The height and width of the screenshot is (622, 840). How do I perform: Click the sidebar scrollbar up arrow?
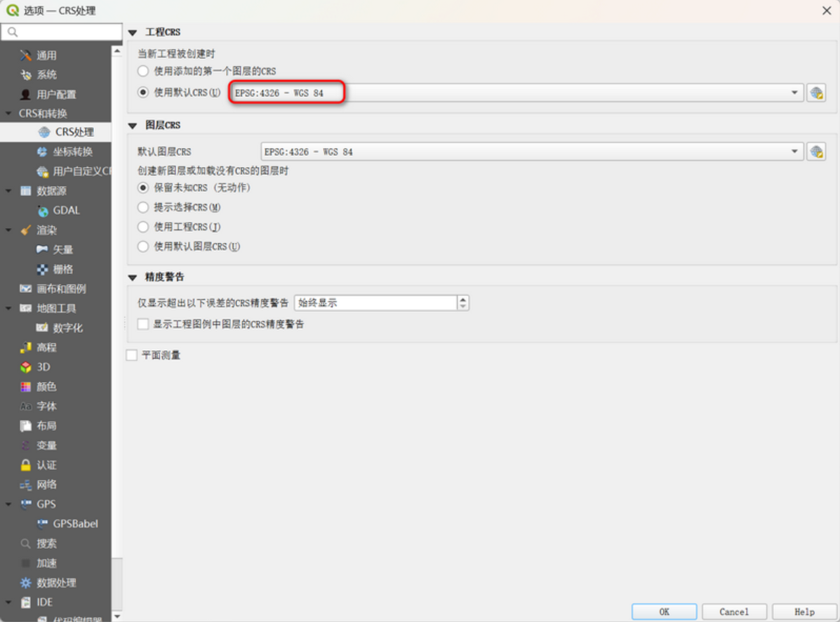[x=116, y=51]
